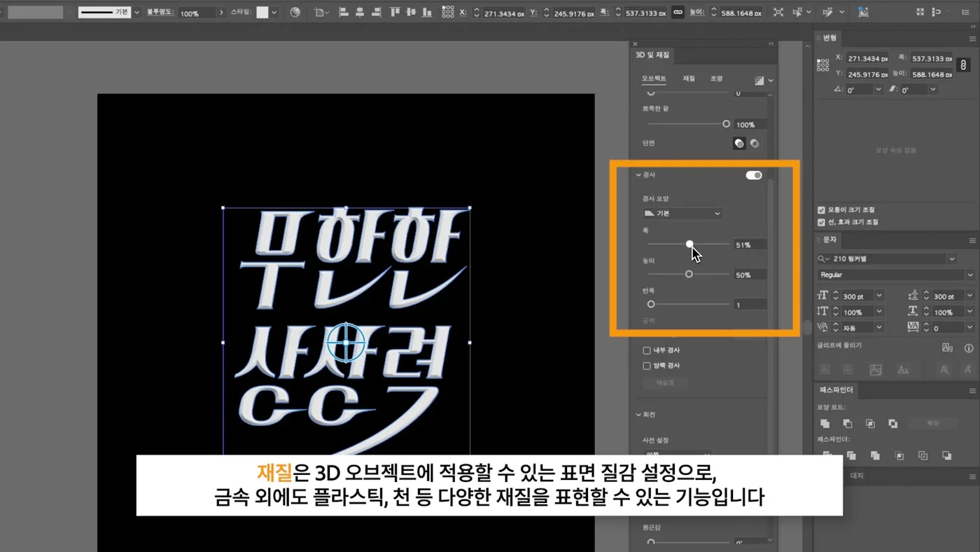
Task: Click the 확장 button in Pathfinder
Action: coord(933,424)
